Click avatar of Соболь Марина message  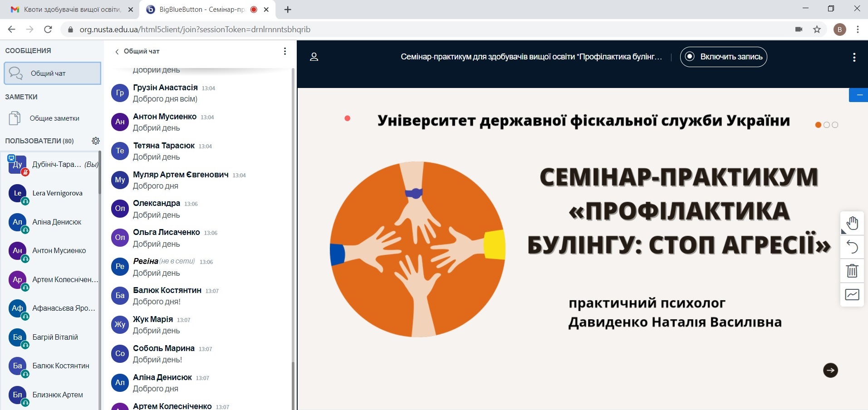(x=120, y=353)
